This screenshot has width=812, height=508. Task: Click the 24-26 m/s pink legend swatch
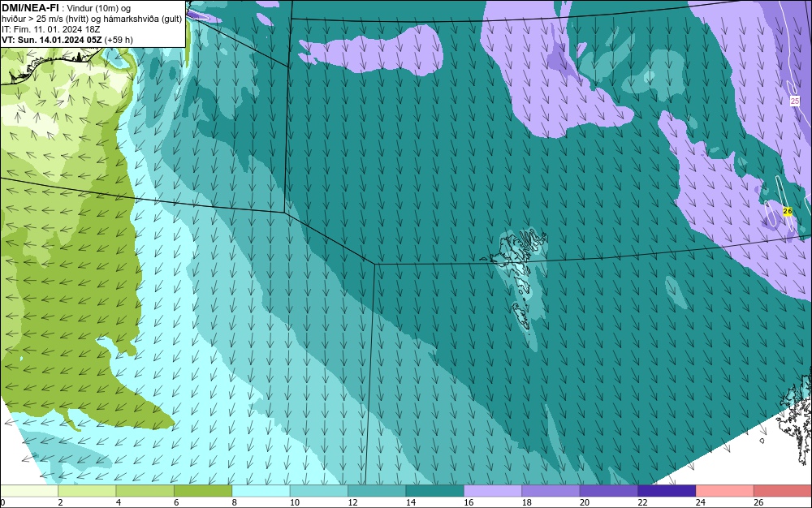pyautogui.click(x=725, y=491)
